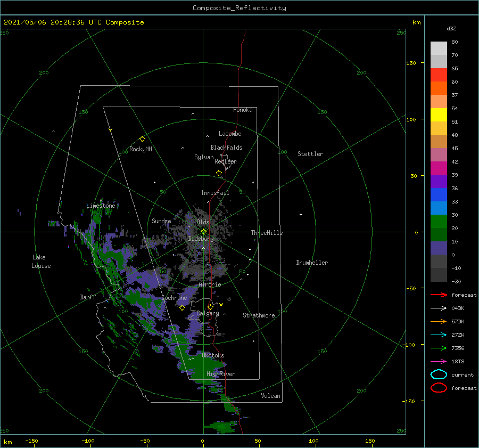Click the ThreeHills label
The height and width of the screenshot is (448, 479).
point(267,233)
